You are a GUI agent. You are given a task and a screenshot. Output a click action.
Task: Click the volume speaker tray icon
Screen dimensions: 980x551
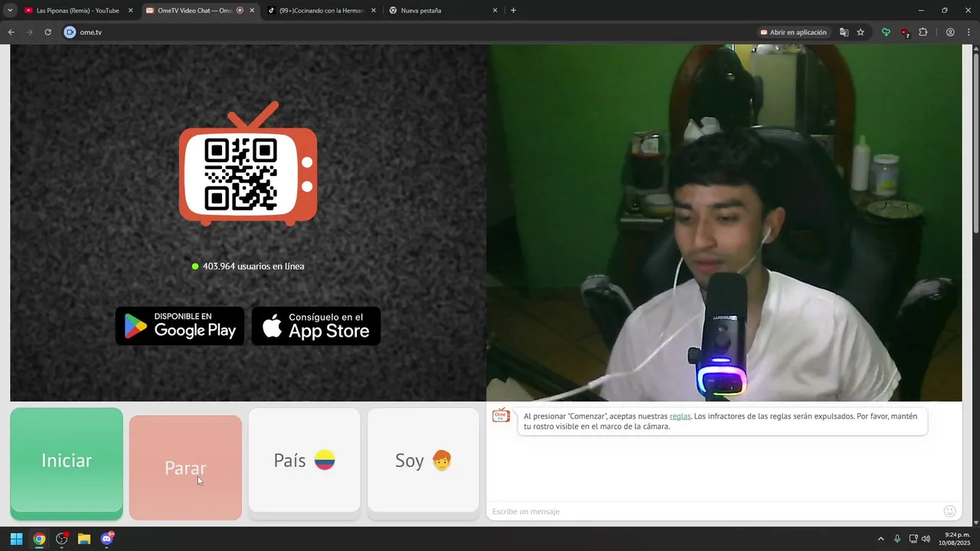point(926,539)
